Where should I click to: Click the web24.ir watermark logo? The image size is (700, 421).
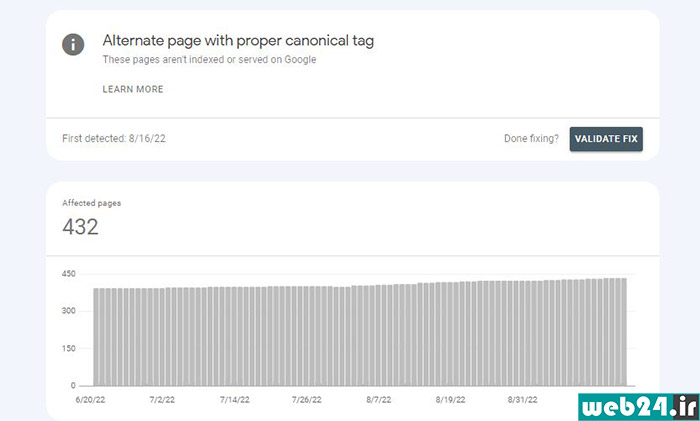pos(639,407)
